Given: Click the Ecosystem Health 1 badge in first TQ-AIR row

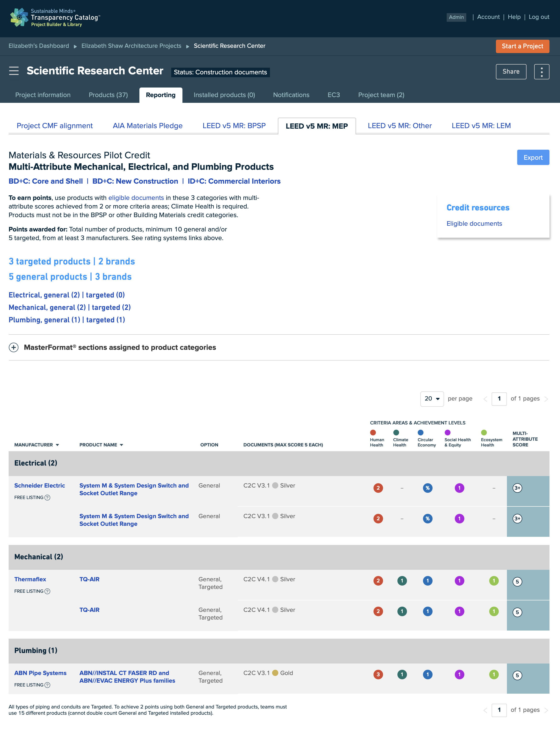Looking at the screenshot, I should coord(494,581).
